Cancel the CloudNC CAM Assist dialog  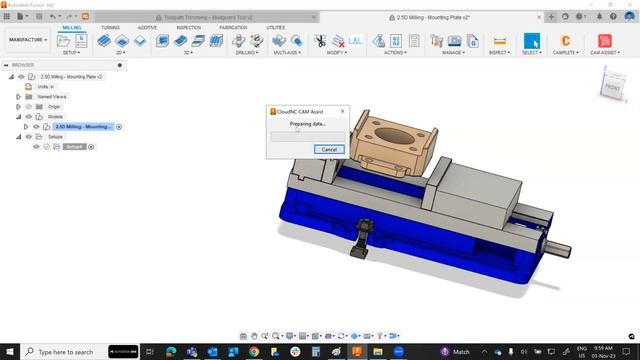329,149
